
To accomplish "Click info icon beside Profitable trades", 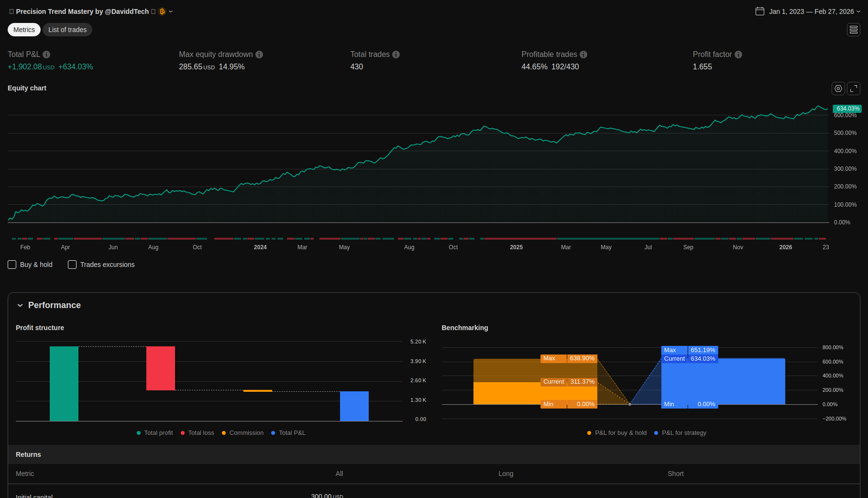I will pos(583,55).
